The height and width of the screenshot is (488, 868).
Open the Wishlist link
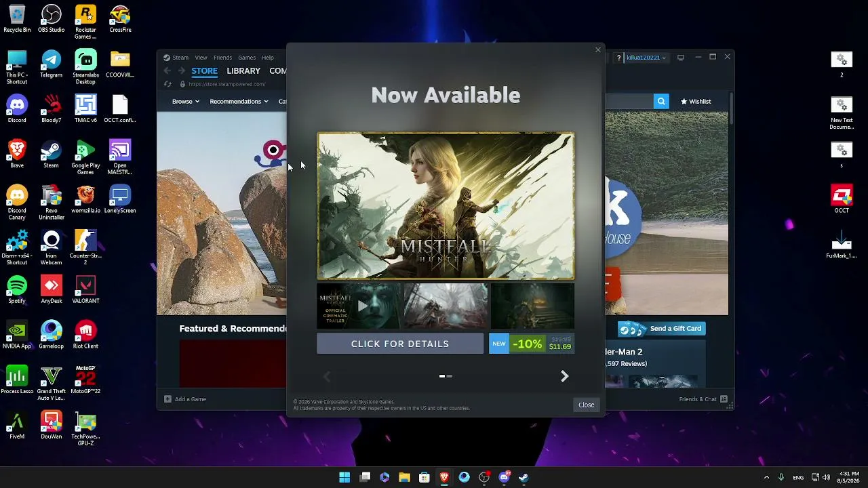click(x=696, y=102)
